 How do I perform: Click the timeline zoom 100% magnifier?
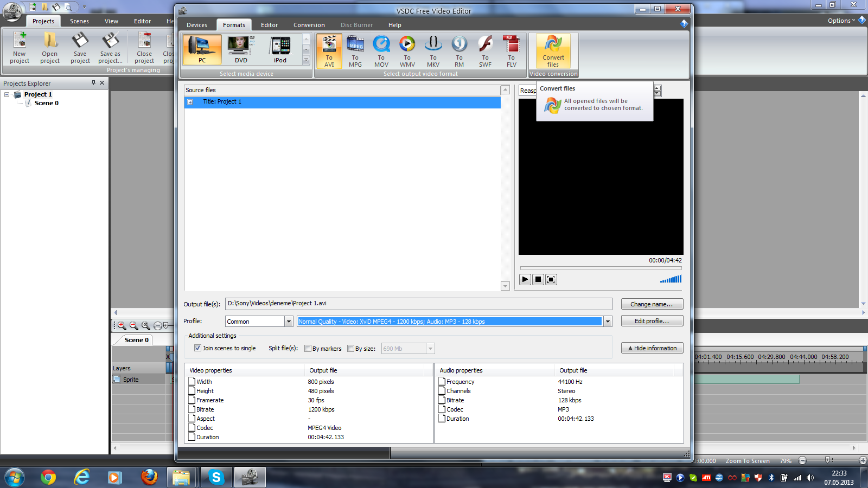146,325
